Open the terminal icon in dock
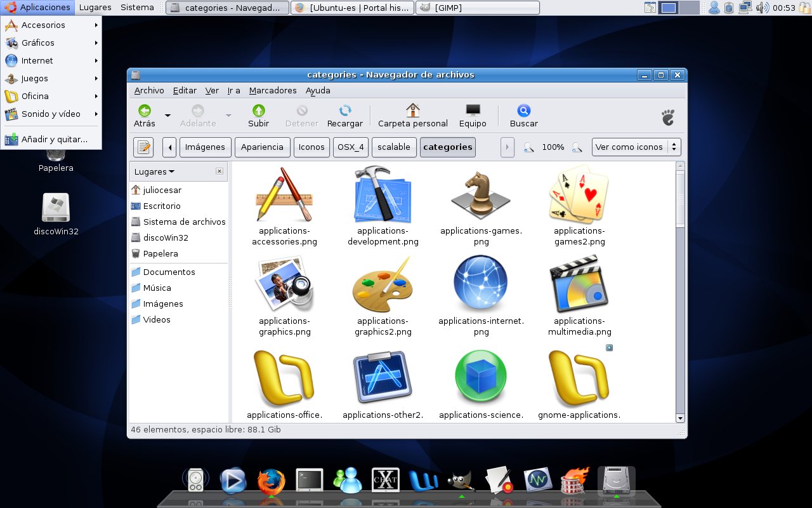Screen dimensions: 812x508 click(310, 481)
